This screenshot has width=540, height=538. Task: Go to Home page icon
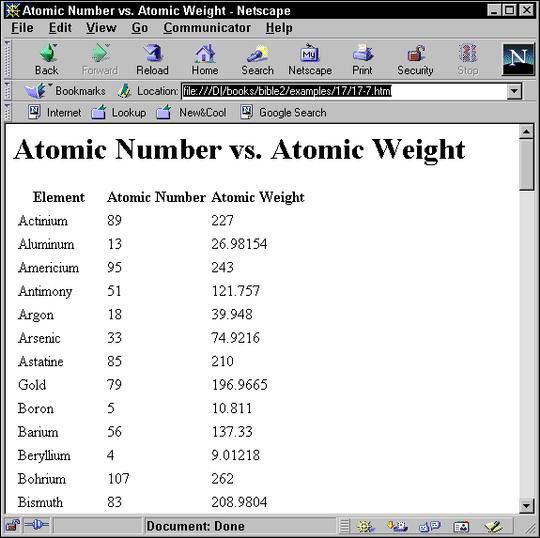pos(205,53)
